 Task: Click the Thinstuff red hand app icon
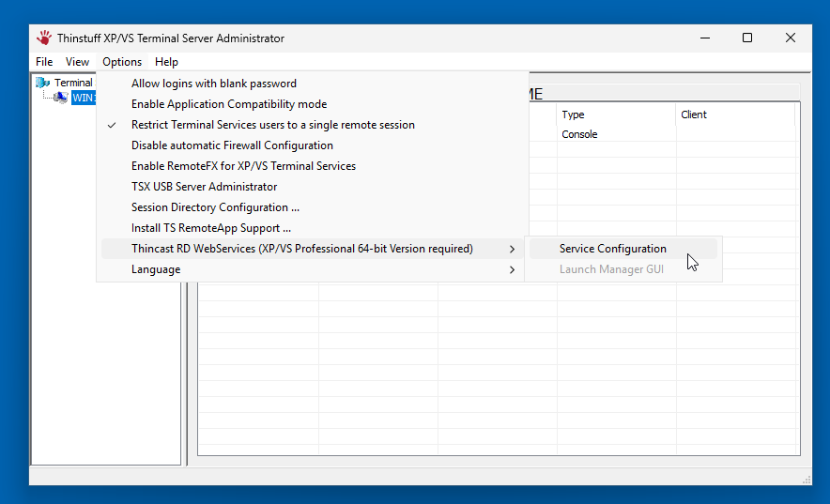click(x=44, y=38)
